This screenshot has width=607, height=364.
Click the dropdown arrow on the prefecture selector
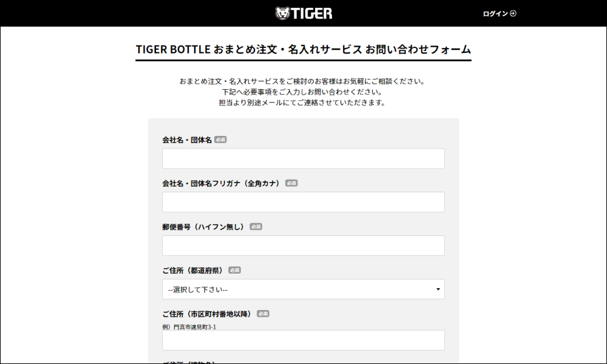click(x=438, y=289)
